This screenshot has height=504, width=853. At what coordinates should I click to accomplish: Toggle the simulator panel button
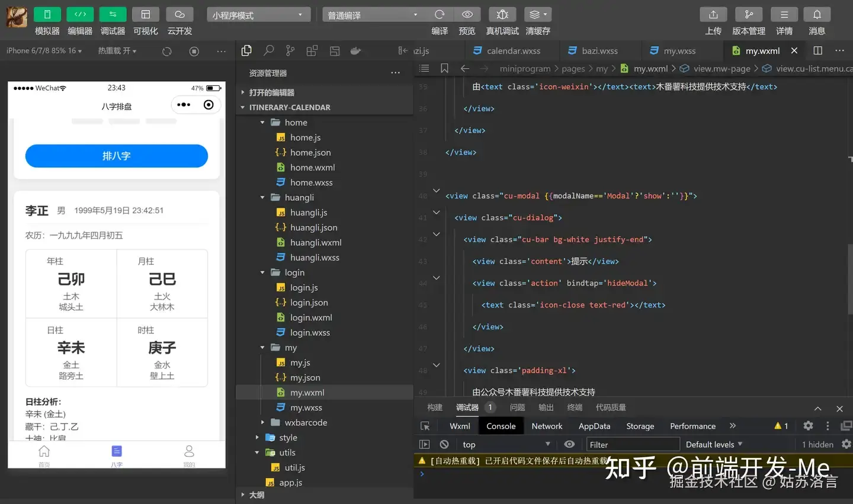47,14
